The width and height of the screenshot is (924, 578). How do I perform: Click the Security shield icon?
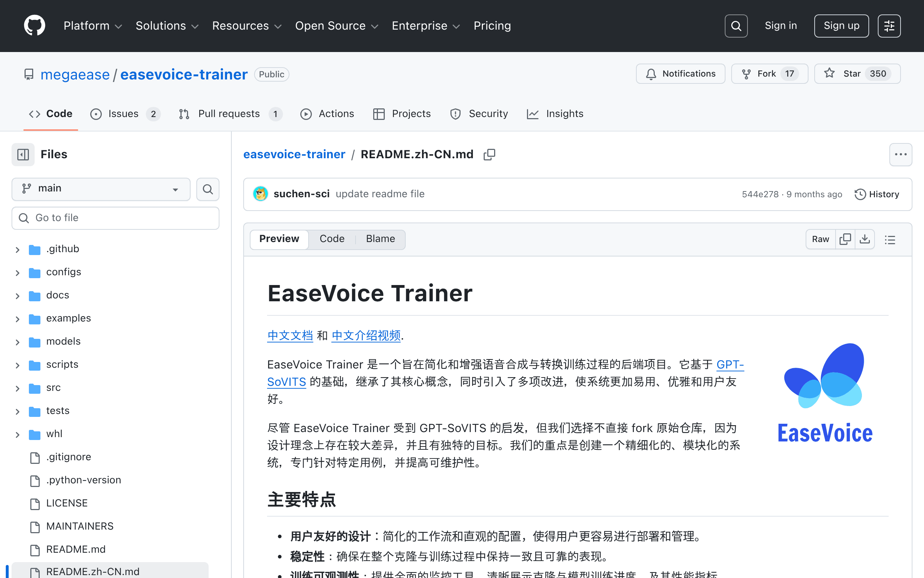(456, 114)
